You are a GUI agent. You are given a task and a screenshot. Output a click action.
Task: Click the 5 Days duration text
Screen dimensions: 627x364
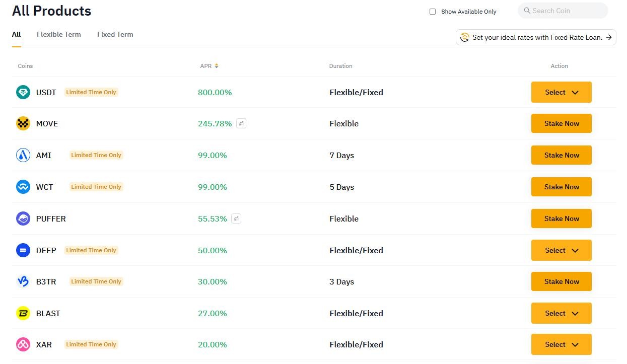[342, 187]
